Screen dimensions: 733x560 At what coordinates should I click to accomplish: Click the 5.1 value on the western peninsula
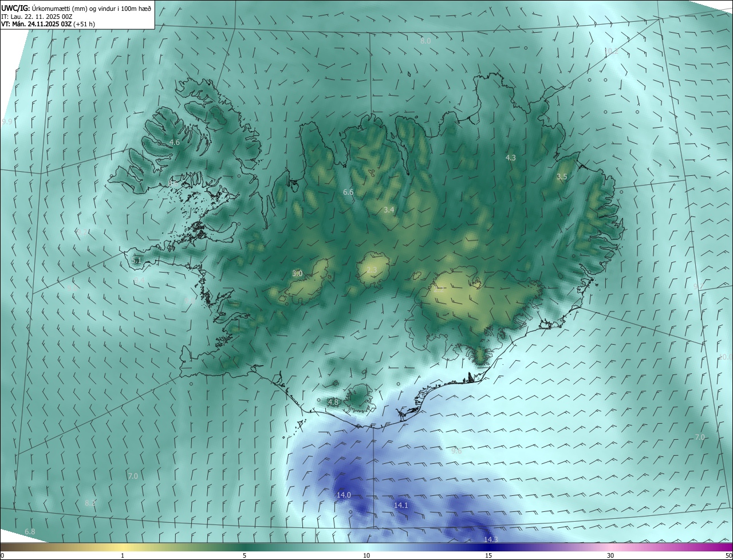pos(136,261)
